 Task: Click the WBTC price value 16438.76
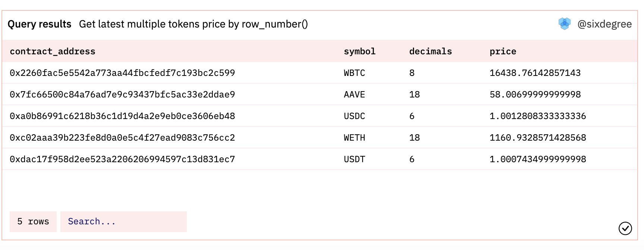point(535,73)
